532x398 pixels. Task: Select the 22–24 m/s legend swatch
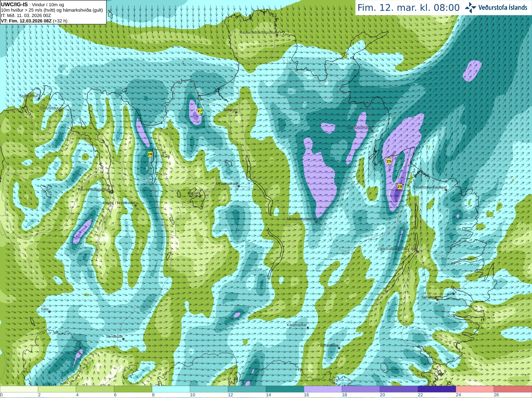point(437,389)
